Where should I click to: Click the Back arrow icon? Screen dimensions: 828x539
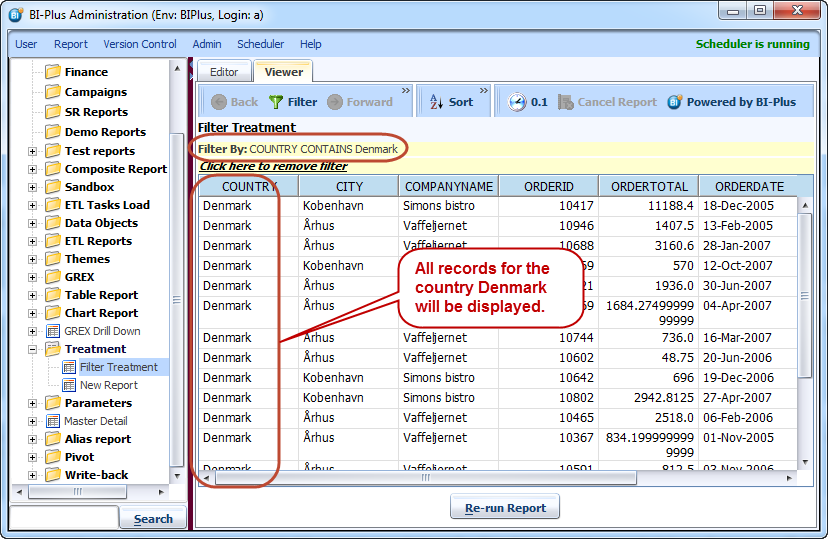coord(217,102)
